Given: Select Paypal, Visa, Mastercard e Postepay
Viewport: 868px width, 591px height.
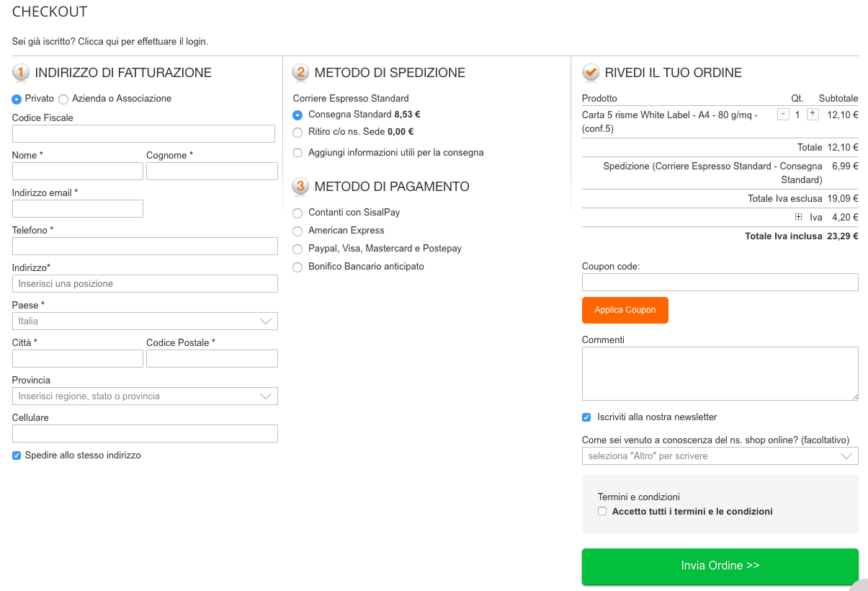Looking at the screenshot, I should [297, 249].
